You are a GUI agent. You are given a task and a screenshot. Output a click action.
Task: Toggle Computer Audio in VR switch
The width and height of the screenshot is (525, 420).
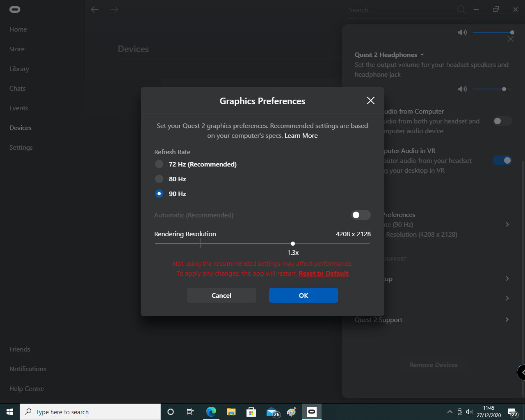click(502, 160)
